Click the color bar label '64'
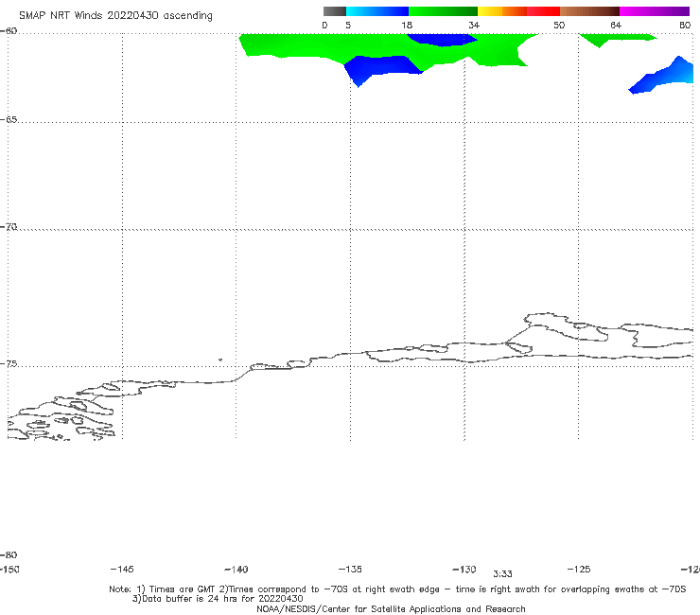The height and width of the screenshot is (615, 700). (616, 25)
